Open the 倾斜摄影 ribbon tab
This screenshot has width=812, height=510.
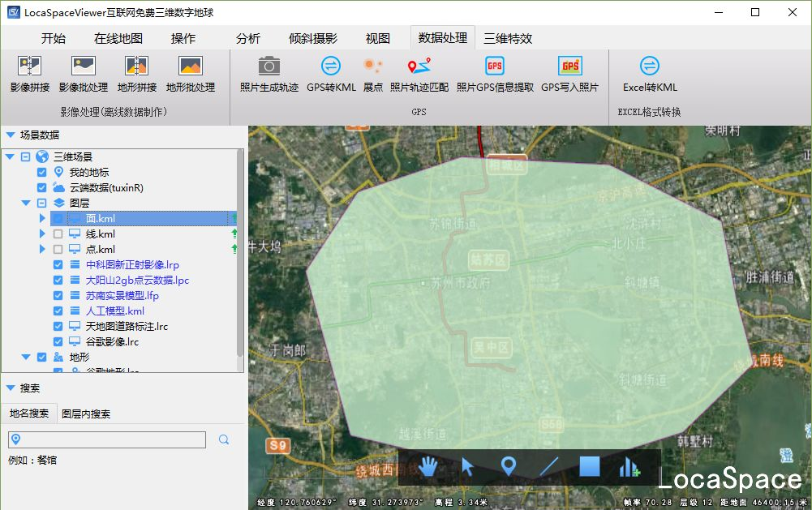click(313, 38)
